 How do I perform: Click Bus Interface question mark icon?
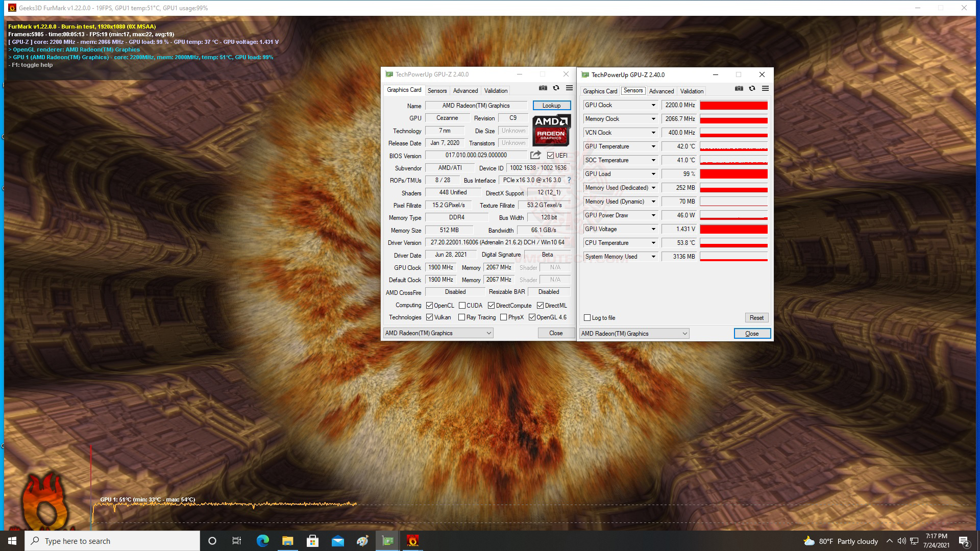pyautogui.click(x=569, y=180)
